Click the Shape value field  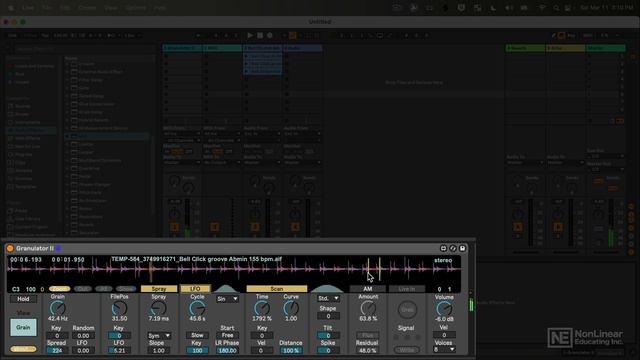328,316
